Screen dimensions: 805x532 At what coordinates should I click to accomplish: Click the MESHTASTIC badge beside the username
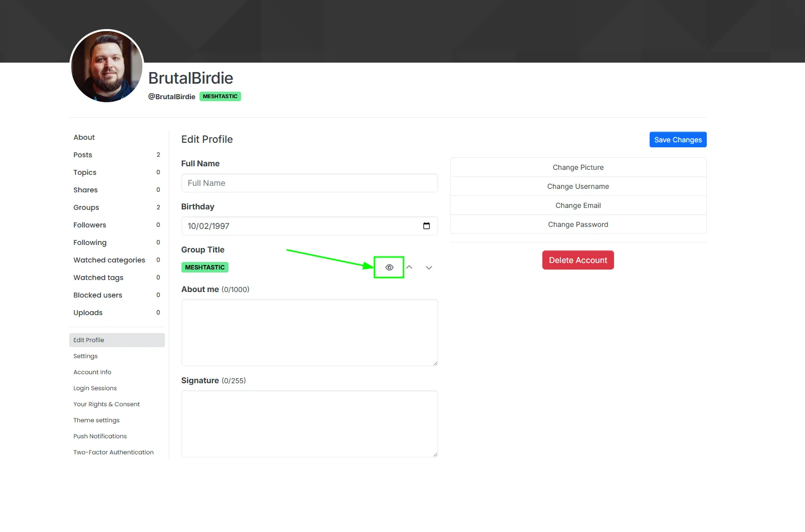(220, 97)
